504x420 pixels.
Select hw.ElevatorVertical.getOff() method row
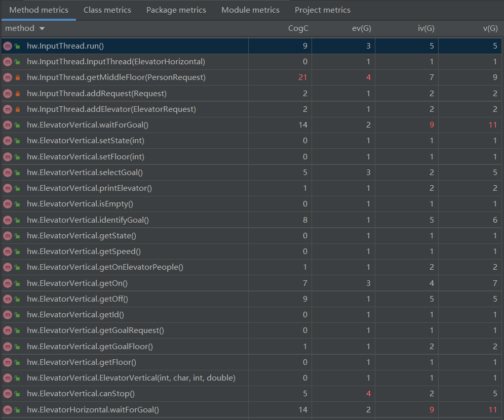pos(77,299)
